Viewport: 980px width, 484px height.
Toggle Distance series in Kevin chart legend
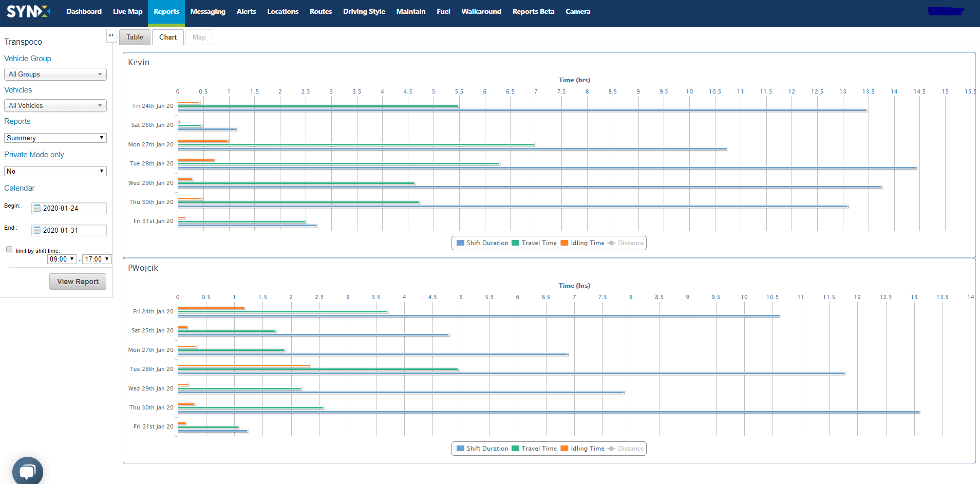(x=626, y=243)
